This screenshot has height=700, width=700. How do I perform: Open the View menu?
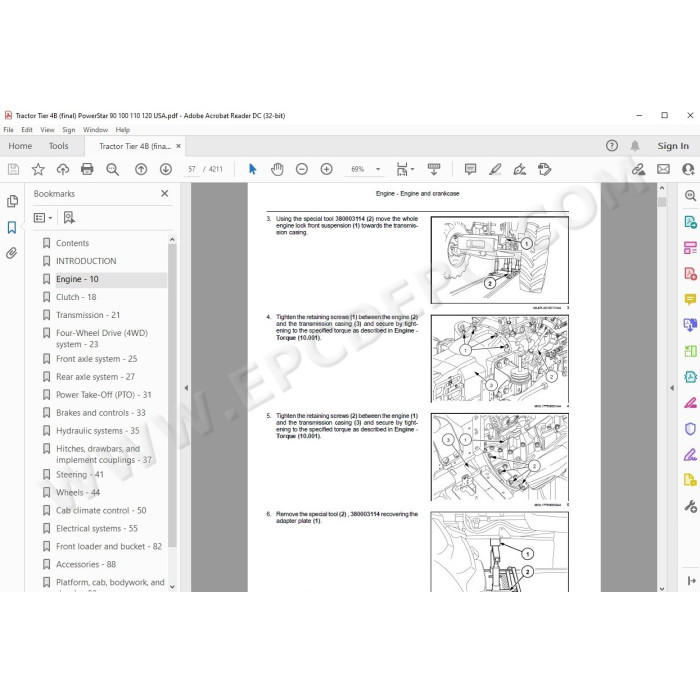pyautogui.click(x=47, y=129)
